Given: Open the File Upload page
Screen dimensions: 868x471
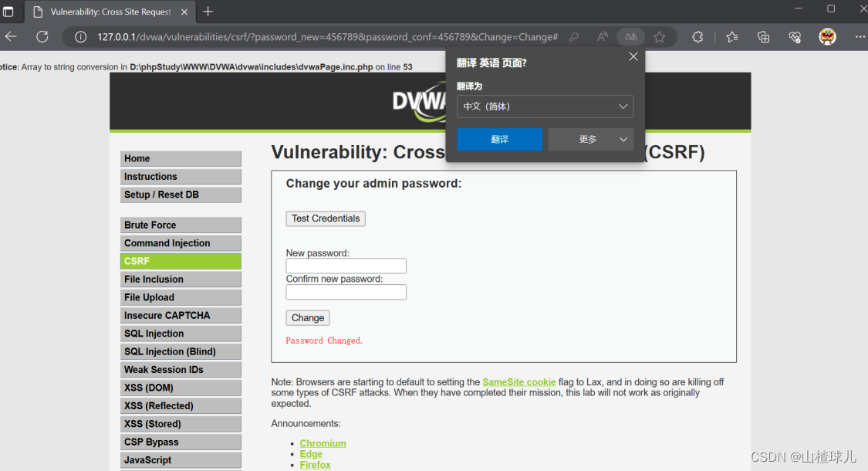Looking at the screenshot, I should (181, 297).
